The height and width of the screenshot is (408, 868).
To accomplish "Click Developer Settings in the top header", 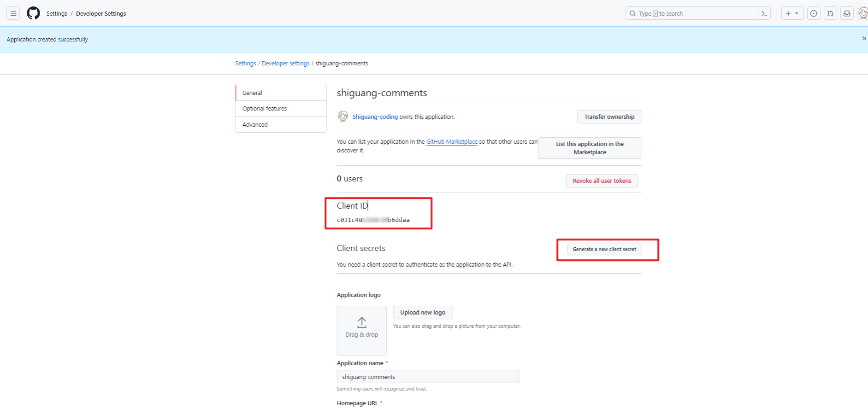I will tap(101, 13).
